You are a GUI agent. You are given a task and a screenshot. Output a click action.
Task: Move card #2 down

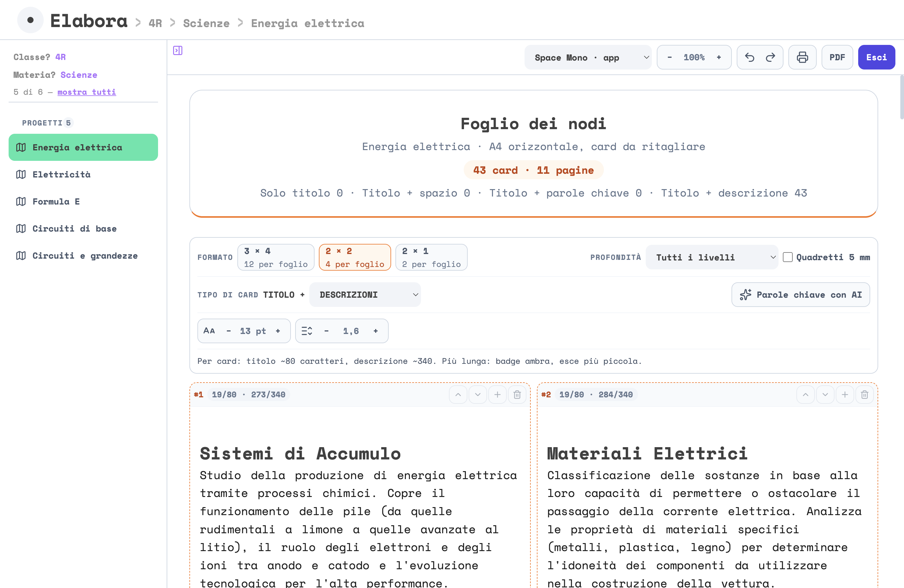coord(825,395)
